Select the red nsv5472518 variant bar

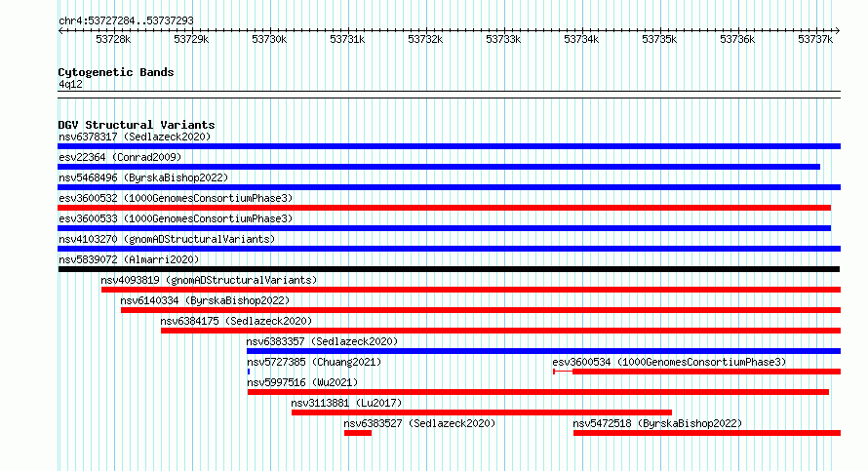707,433
